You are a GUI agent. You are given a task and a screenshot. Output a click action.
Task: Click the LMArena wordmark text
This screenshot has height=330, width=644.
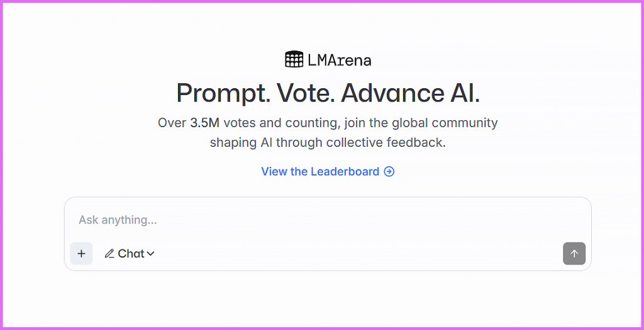coord(339,60)
